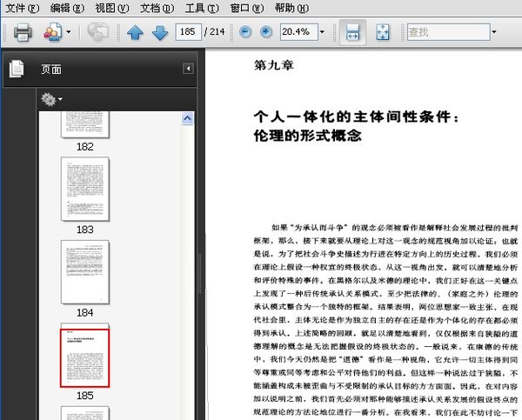The width and height of the screenshot is (522, 420).
Task: Click the zoom out minus button
Action: pyautogui.click(x=244, y=32)
